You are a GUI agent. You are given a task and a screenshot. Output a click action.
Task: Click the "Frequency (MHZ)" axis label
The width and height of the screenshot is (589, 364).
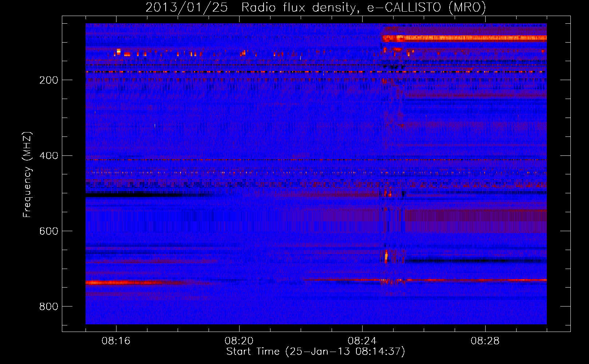pyautogui.click(x=27, y=175)
